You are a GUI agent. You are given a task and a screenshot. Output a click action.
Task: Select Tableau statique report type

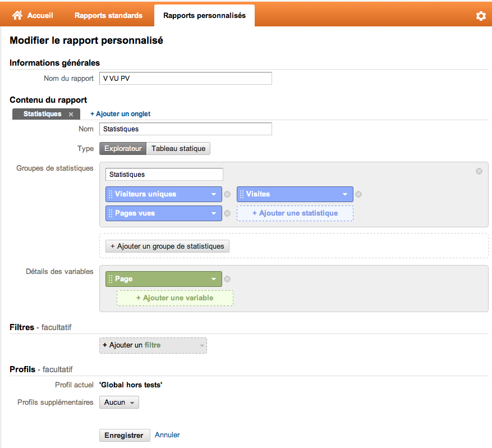(x=178, y=149)
